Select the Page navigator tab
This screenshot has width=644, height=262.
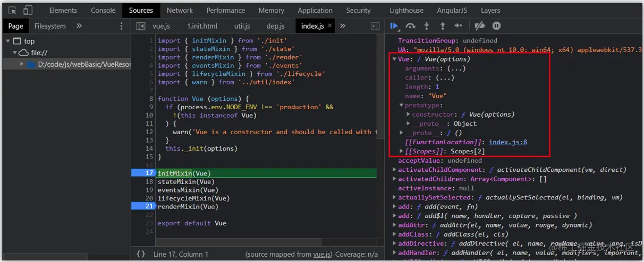click(x=16, y=26)
